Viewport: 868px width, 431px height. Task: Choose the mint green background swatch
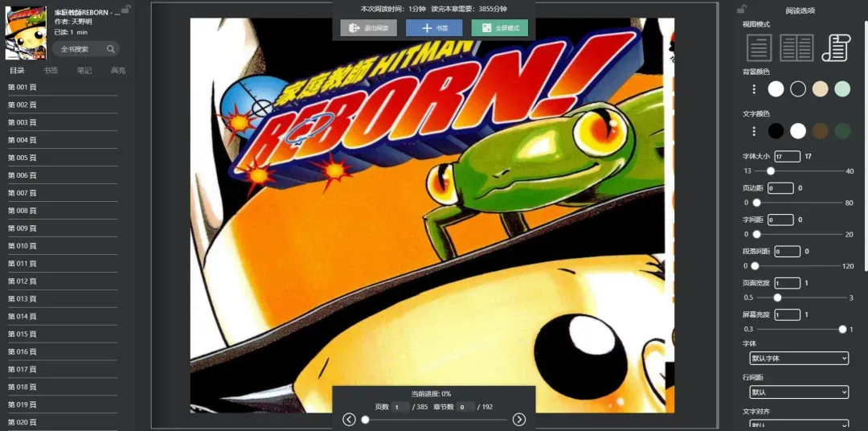pos(842,88)
